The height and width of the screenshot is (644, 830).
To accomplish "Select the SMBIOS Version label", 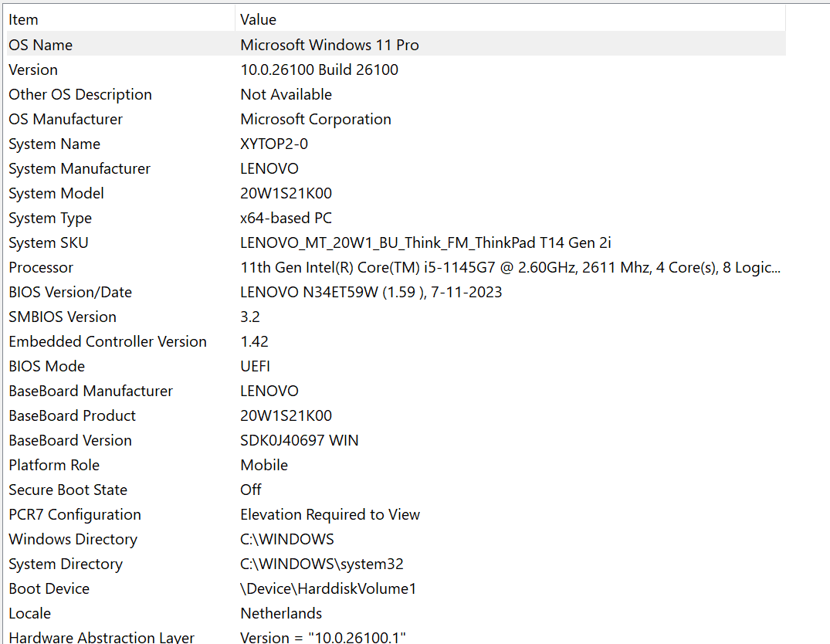I will (63, 317).
